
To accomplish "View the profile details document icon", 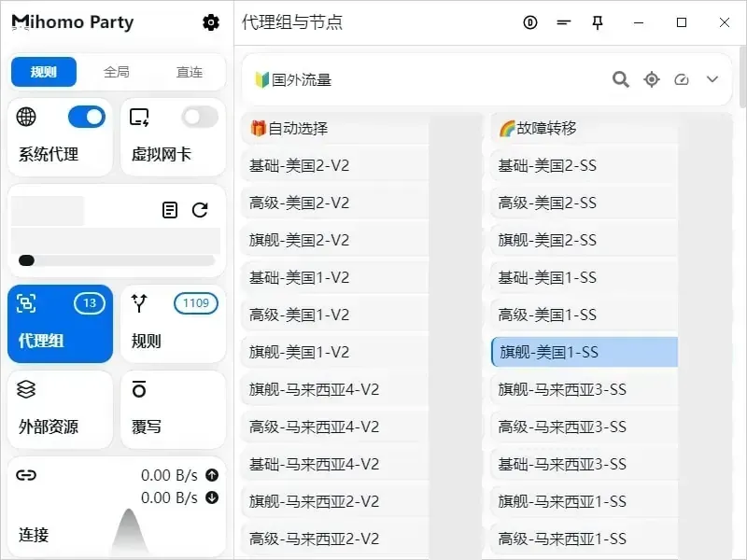I will pos(170,210).
